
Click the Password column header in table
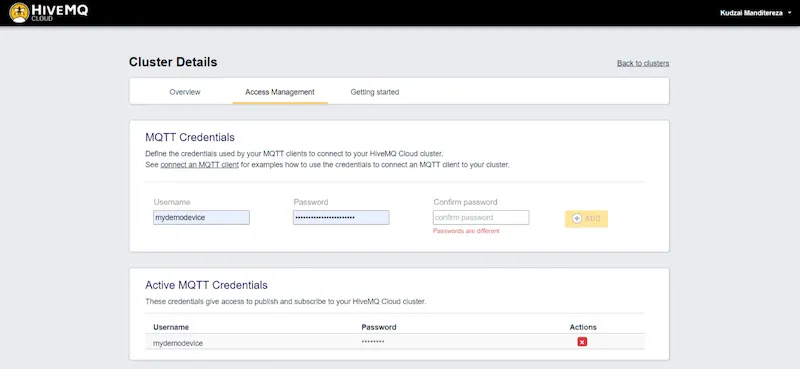click(x=379, y=327)
